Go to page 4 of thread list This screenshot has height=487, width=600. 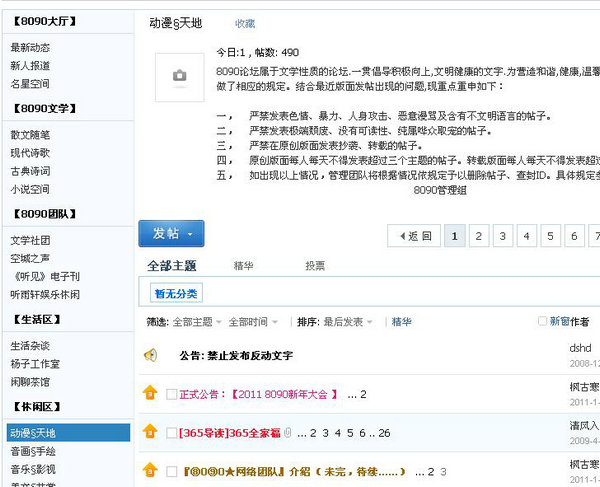(x=527, y=236)
